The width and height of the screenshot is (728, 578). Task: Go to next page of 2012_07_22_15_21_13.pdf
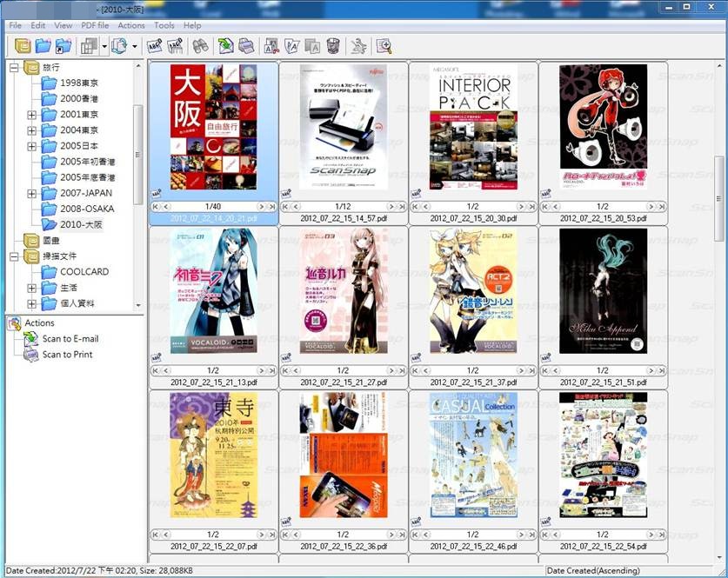(262, 370)
